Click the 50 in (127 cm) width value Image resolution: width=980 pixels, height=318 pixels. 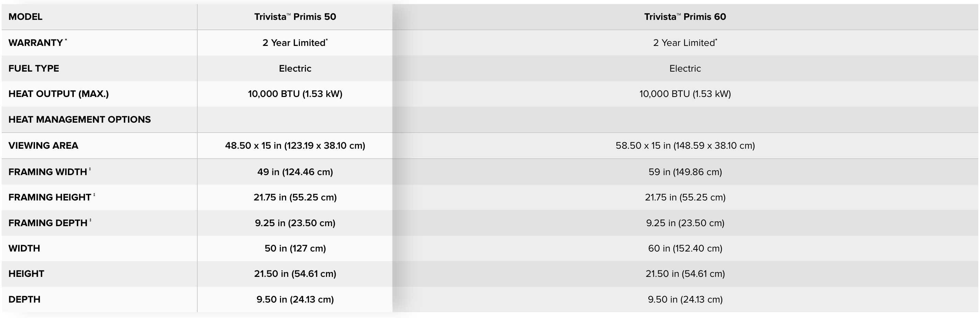295,248
